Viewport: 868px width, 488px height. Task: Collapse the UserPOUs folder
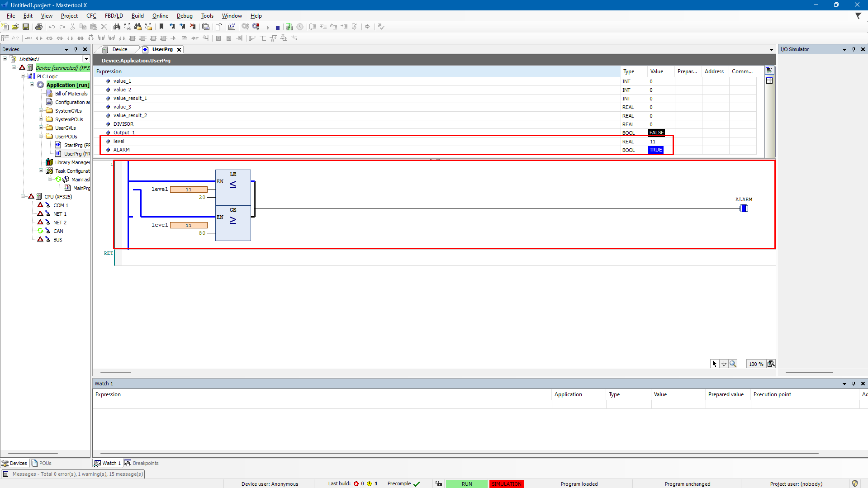41,136
